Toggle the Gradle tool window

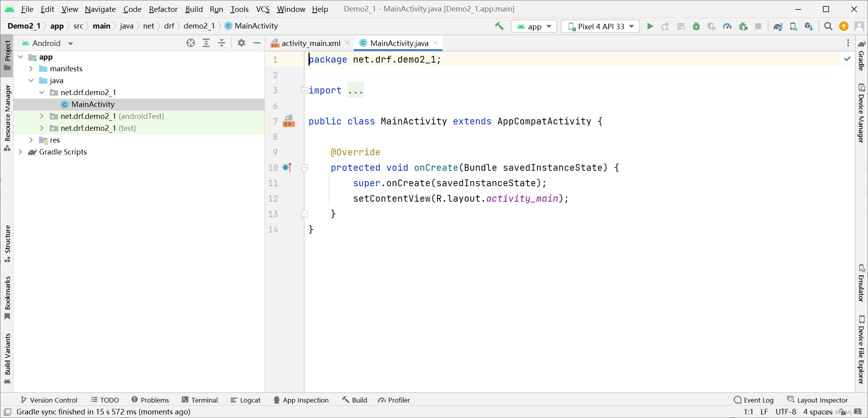point(861,55)
